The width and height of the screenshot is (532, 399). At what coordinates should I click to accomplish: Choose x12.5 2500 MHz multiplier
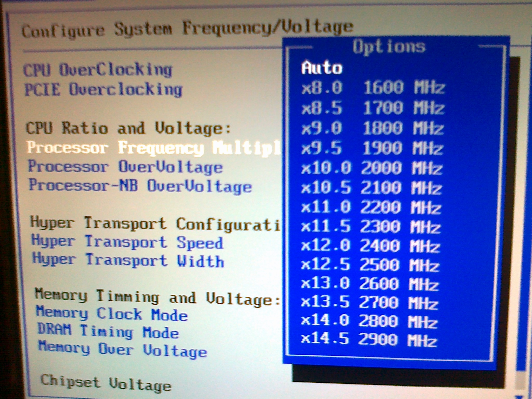click(370, 265)
